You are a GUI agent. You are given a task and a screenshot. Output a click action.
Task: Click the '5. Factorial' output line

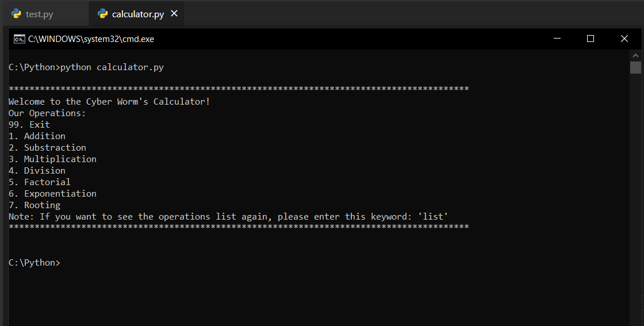[39, 182]
